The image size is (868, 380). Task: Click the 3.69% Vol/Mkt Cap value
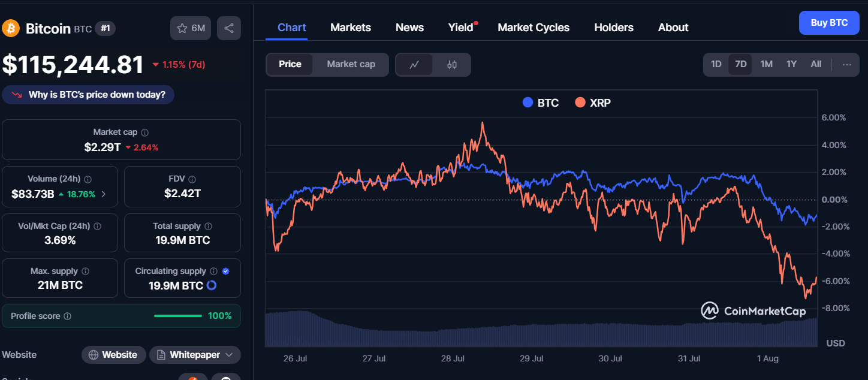tap(60, 240)
